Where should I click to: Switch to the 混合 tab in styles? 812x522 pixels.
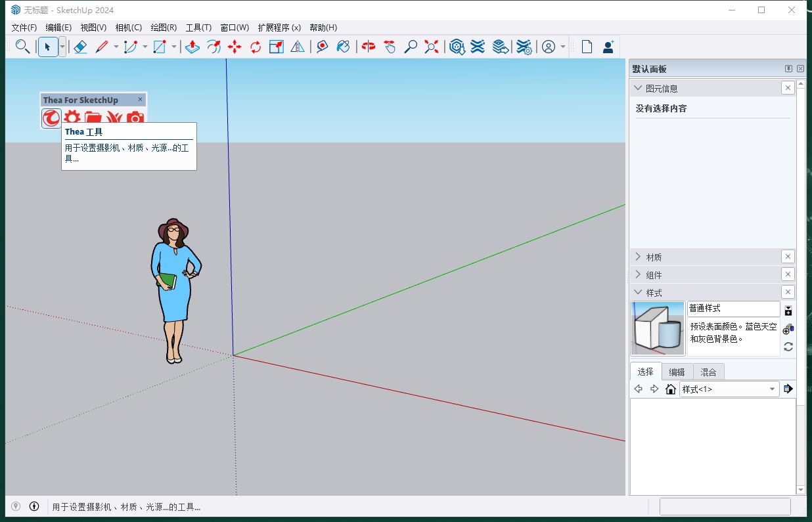pos(708,372)
